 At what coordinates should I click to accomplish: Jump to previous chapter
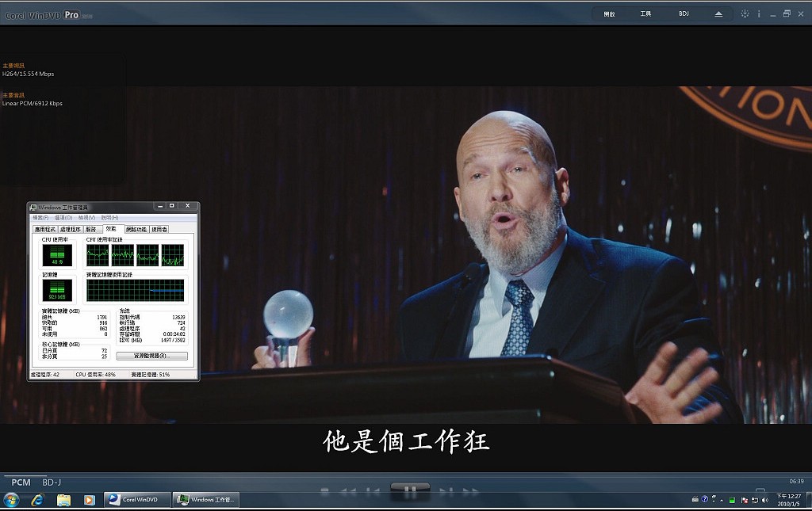point(373,491)
